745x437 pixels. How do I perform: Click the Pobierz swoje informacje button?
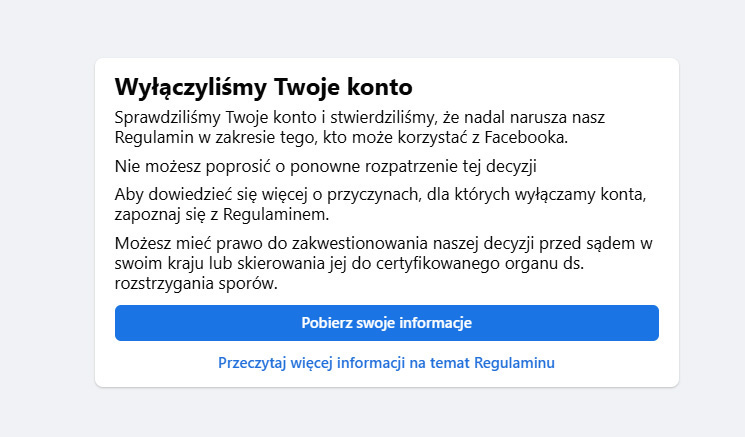(x=386, y=323)
